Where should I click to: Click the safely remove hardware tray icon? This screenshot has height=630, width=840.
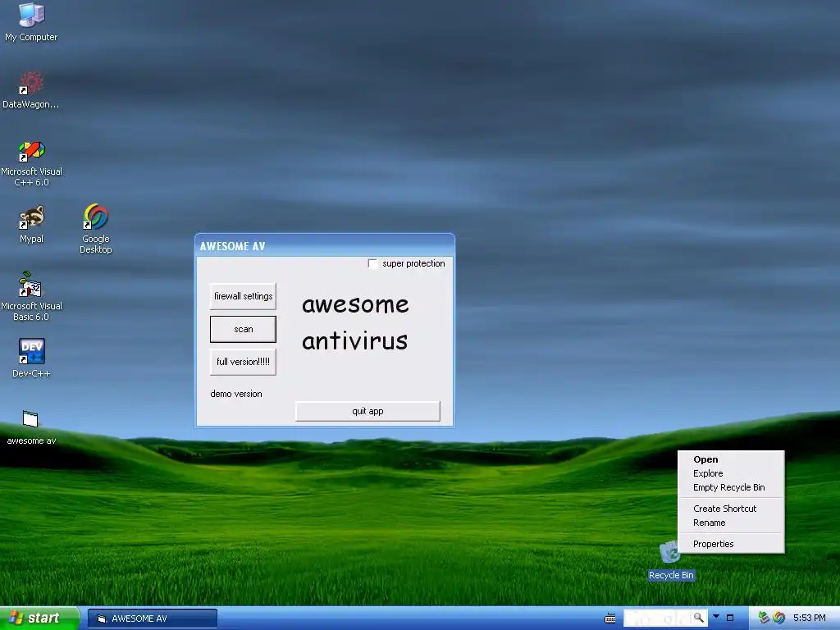tap(764, 618)
